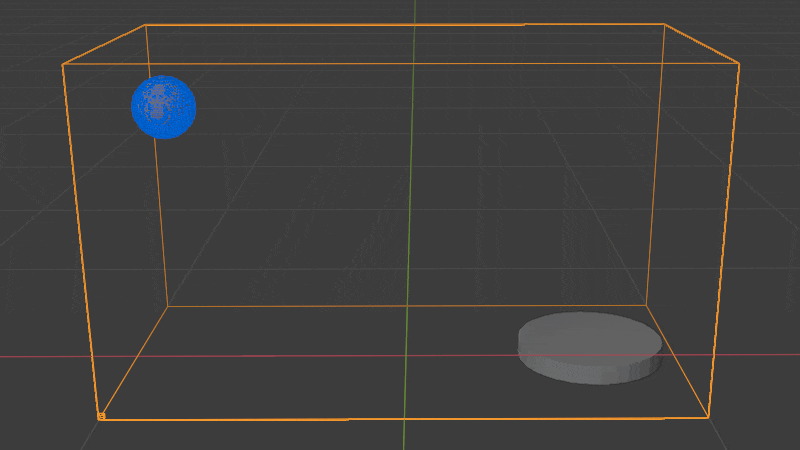Viewport: 800px width, 450px height.
Task: Click the origin marker at the bounding box corner
Action: [x=101, y=416]
